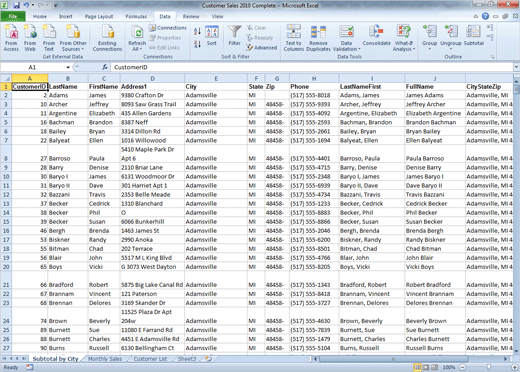
Task: Click the macro record status icon
Action: (x=30, y=367)
